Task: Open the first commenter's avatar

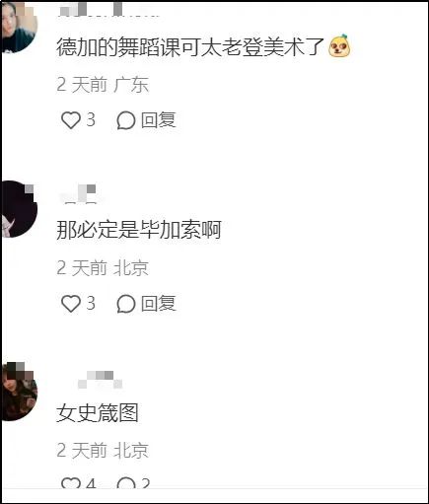Action: coord(19,27)
